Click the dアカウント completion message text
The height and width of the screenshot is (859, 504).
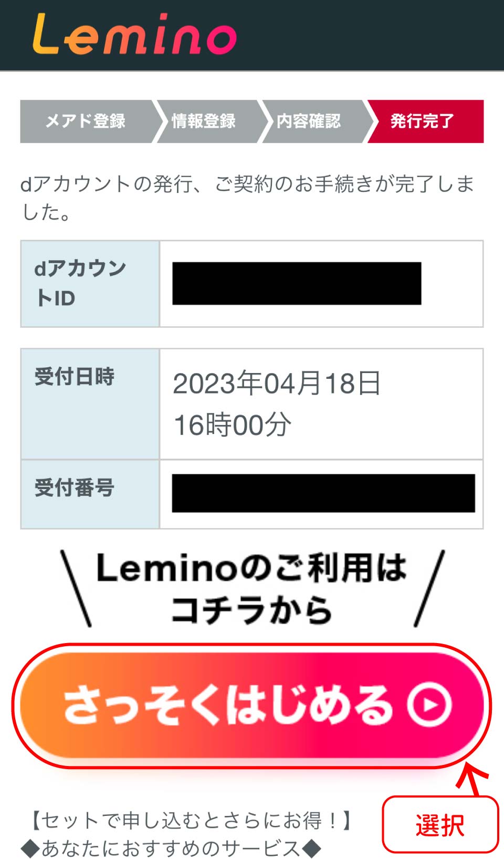(247, 198)
